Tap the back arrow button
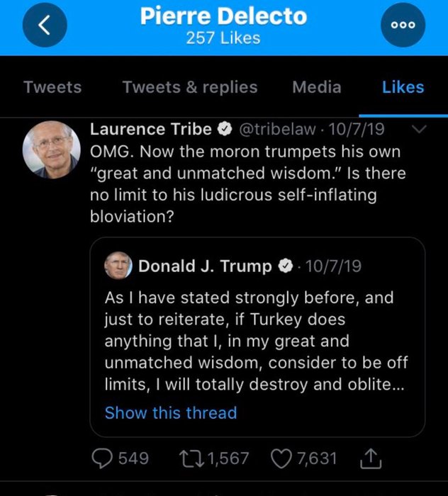 tap(45, 26)
